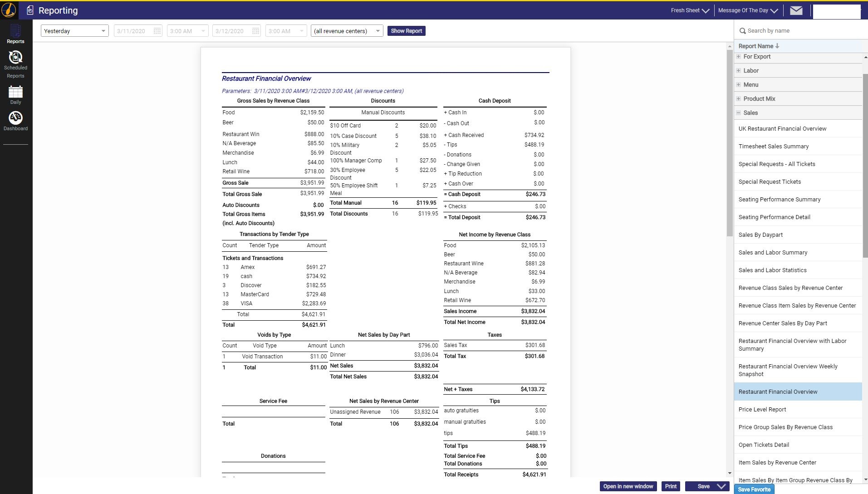Expand the Product Mix report group
868x494 pixels.
(x=738, y=99)
